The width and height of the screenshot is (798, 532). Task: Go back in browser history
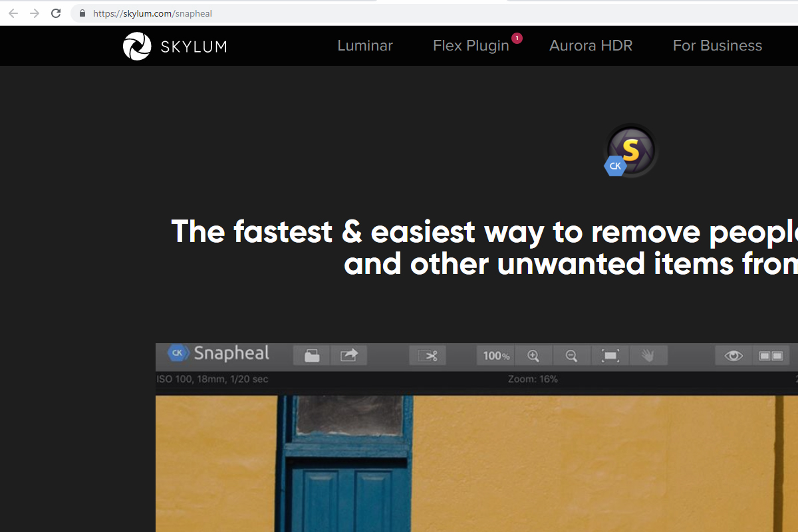click(13, 13)
